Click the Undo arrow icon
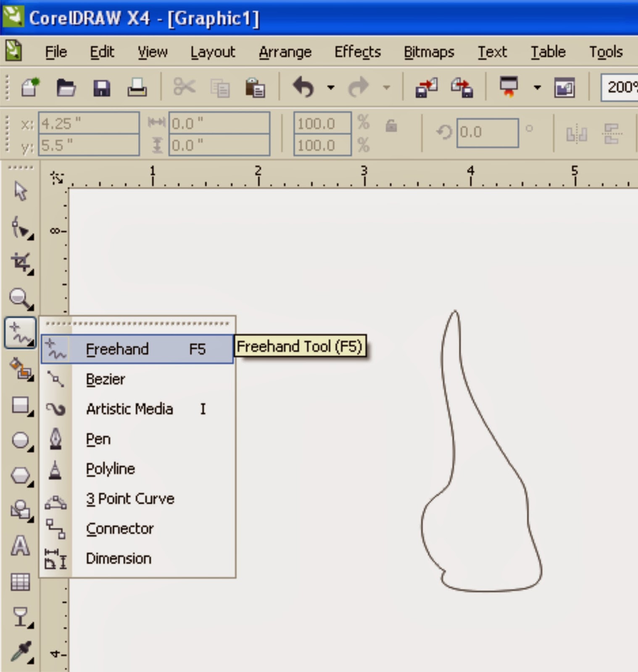638x672 pixels. [303, 87]
